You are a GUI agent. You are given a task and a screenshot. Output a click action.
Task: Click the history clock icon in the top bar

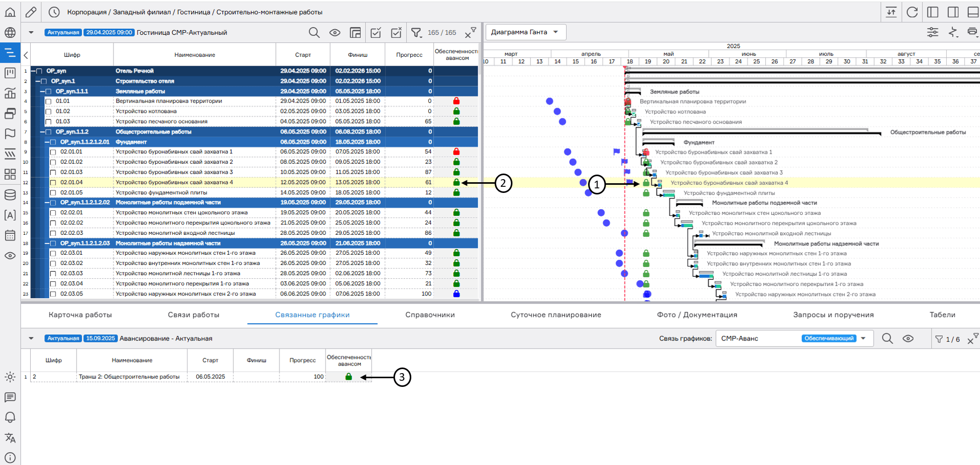click(54, 12)
